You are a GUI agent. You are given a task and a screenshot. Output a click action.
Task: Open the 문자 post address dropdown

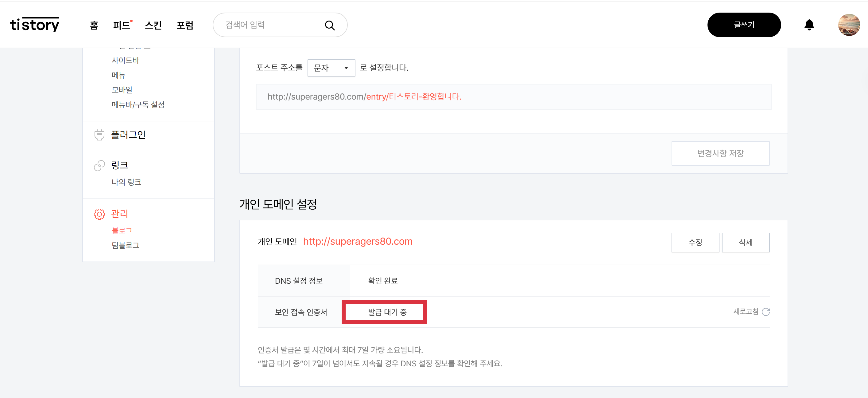[331, 68]
